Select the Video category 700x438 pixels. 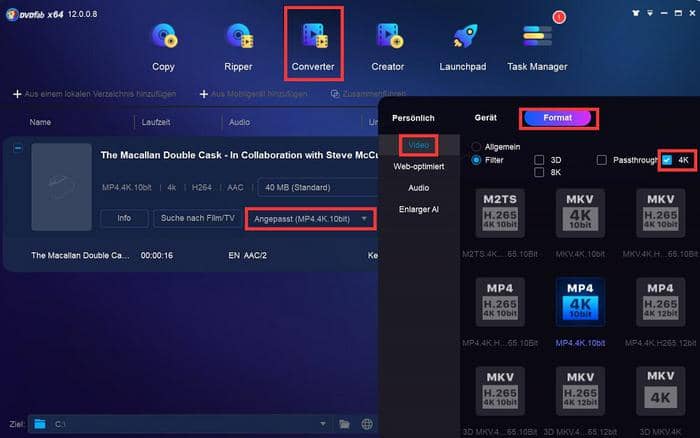click(x=419, y=145)
